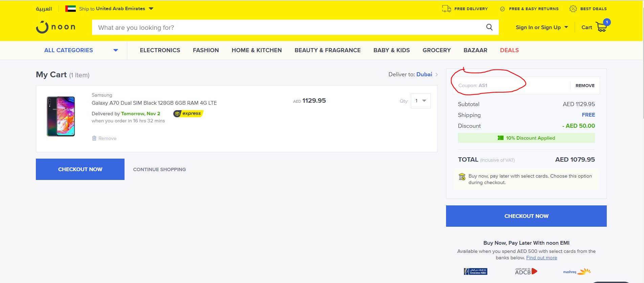The height and width of the screenshot is (283, 644).
Task: Open the Galaxy A70 product title
Action: (x=154, y=103)
